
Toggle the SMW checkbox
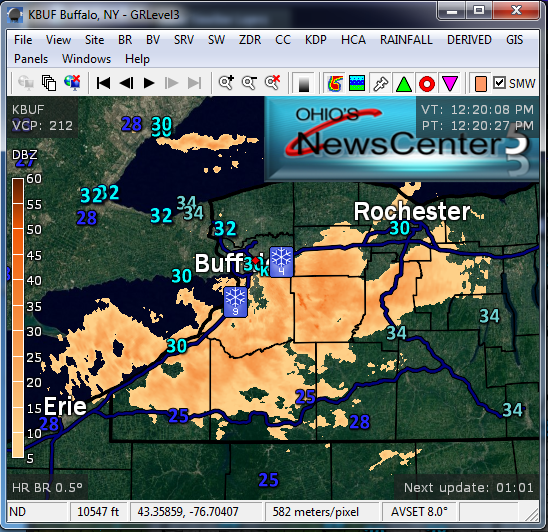(499, 83)
